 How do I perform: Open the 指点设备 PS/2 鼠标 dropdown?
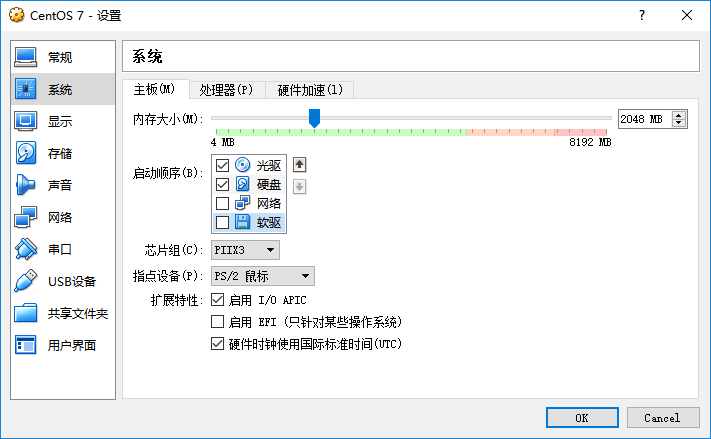click(263, 276)
